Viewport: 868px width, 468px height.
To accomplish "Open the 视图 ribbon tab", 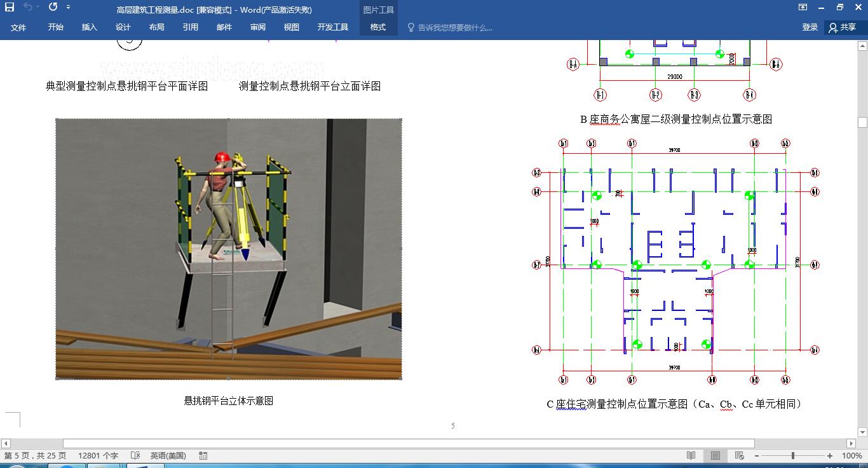I will [292, 27].
